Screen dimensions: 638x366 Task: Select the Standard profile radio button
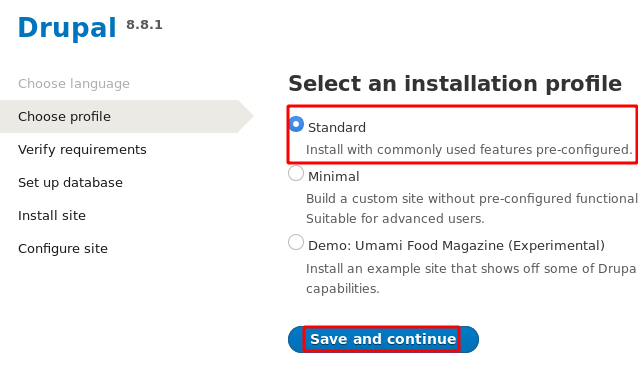296,124
